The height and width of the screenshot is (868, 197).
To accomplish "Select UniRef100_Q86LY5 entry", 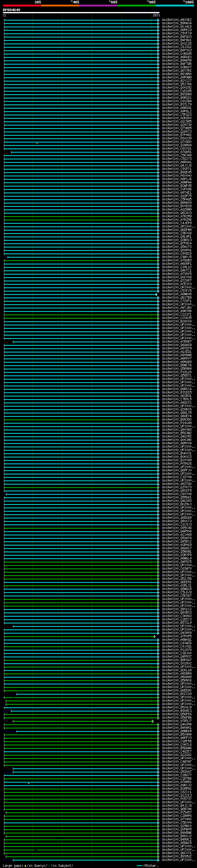I will click(x=176, y=413).
